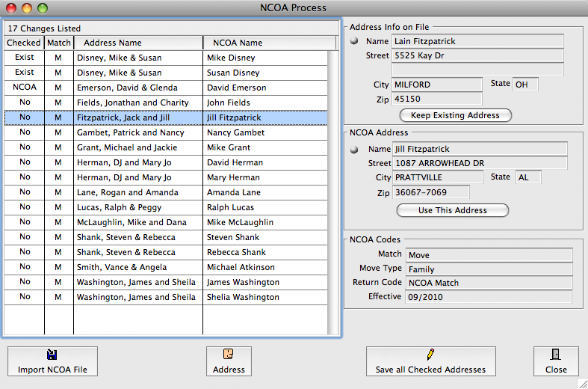Open the Address card icon button
Screen dimensions: 588x389
(x=229, y=355)
